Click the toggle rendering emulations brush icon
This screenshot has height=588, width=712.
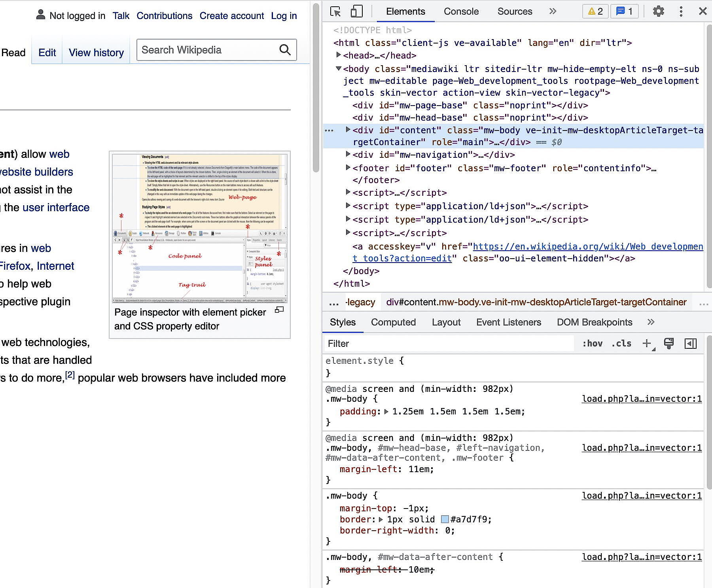(669, 343)
